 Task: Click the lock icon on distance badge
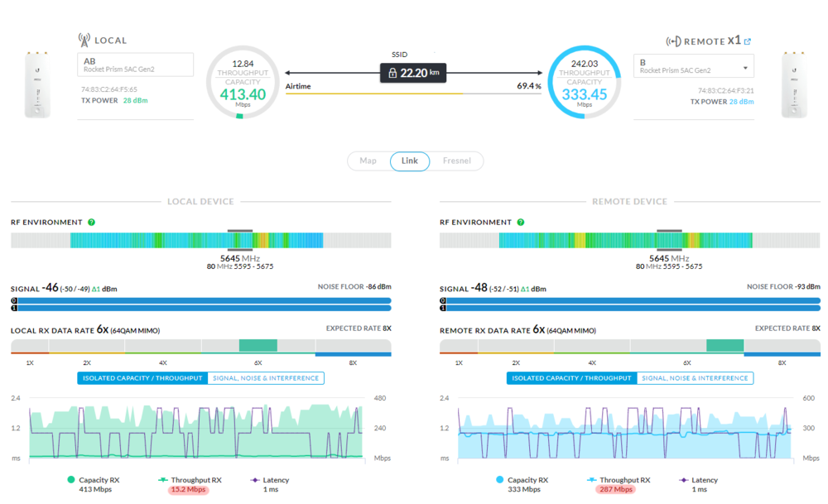click(x=392, y=73)
